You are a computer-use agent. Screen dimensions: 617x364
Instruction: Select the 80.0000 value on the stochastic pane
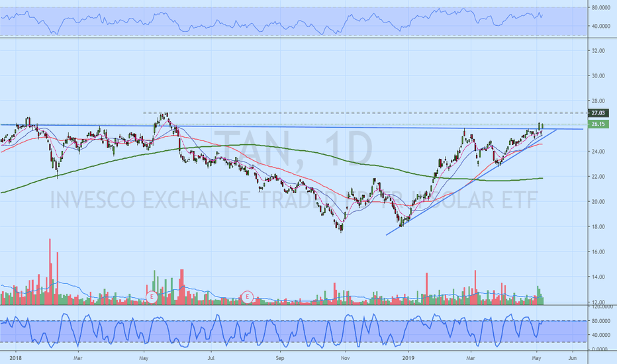pos(600,321)
